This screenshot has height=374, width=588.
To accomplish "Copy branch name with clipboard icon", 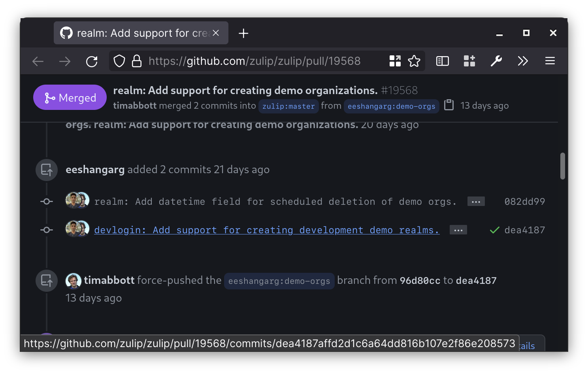I will [449, 105].
